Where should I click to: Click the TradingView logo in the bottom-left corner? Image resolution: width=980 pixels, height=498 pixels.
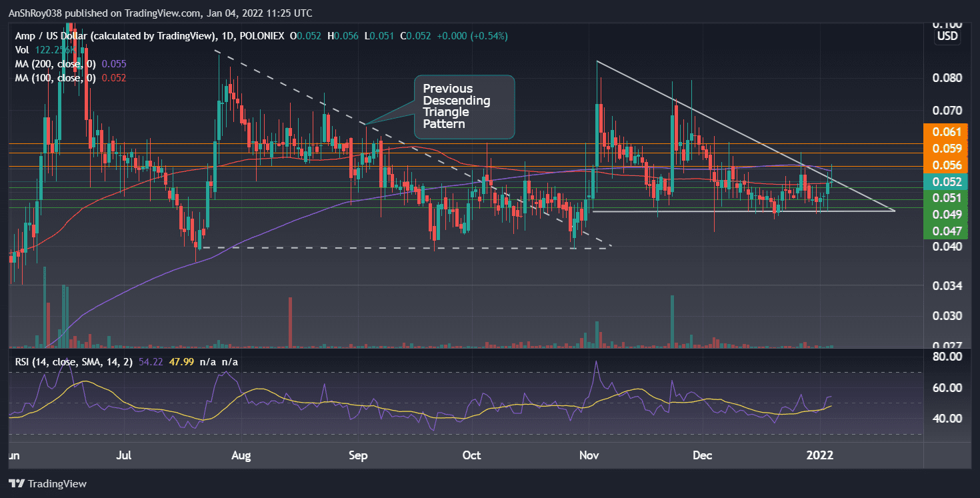[48, 483]
